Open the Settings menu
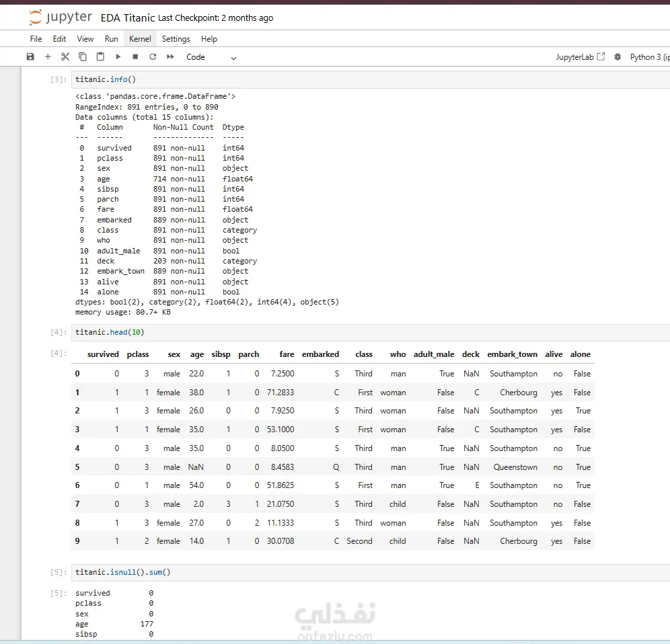The width and height of the screenshot is (670, 644). [176, 39]
